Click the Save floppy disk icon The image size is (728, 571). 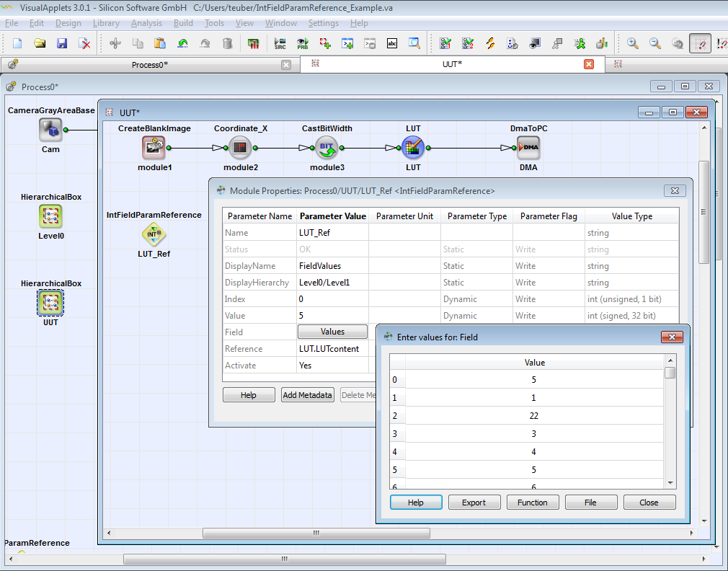click(x=62, y=43)
